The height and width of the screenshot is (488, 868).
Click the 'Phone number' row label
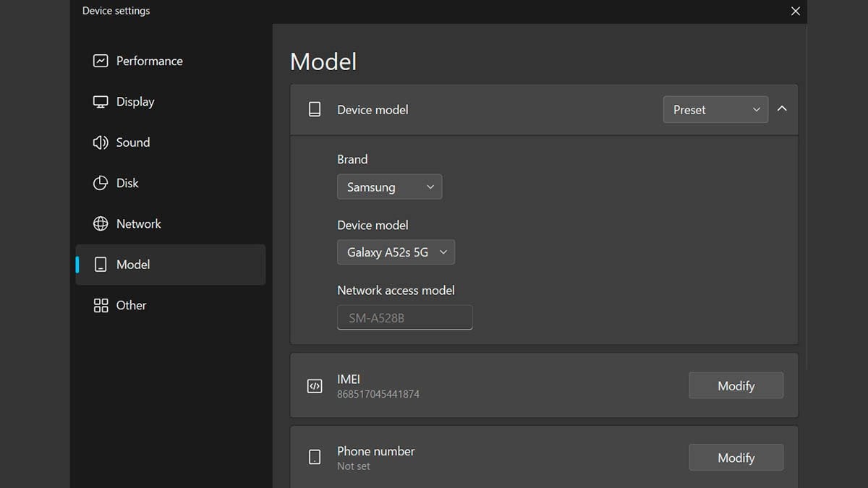click(x=376, y=451)
